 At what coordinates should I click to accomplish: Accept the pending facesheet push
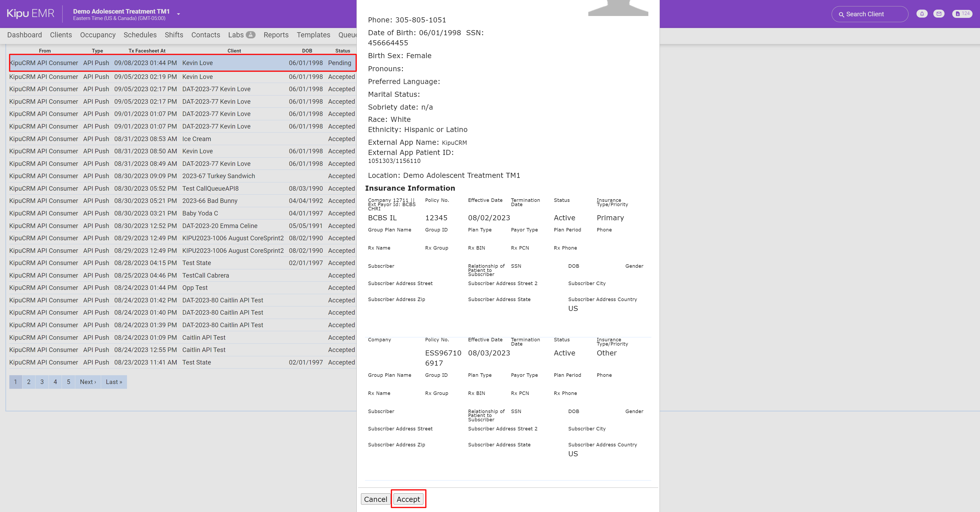(x=408, y=499)
